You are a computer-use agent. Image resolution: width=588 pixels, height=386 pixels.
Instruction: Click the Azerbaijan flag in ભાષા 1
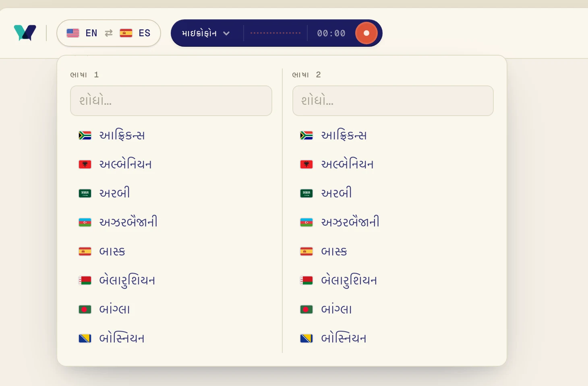pos(85,222)
